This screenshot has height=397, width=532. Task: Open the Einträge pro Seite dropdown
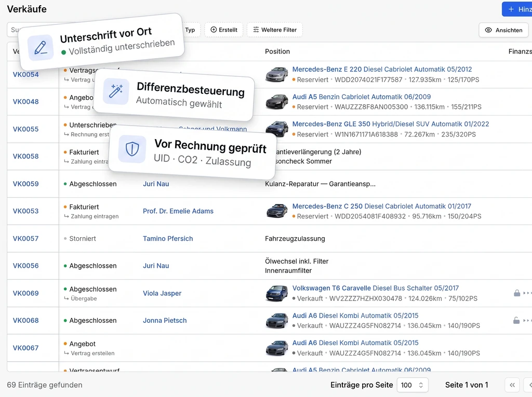coord(413,385)
